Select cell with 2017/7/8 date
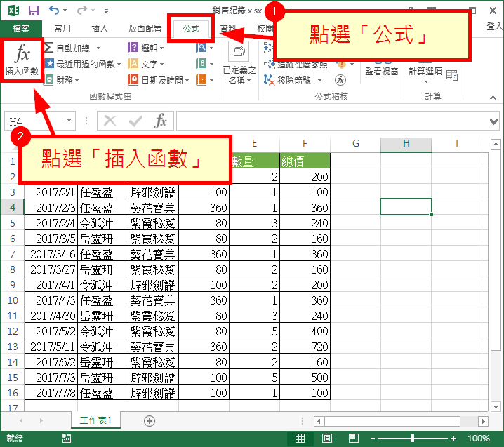The height and width of the screenshot is (447, 504). pyautogui.click(x=51, y=392)
